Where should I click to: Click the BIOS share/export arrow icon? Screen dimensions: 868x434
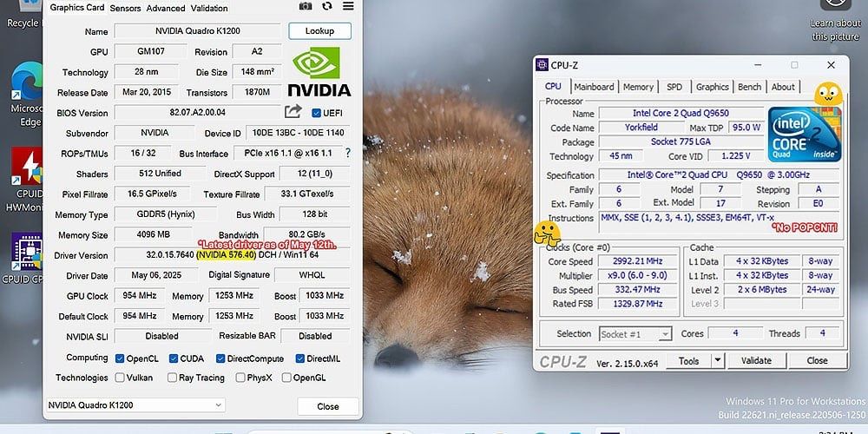tap(293, 111)
